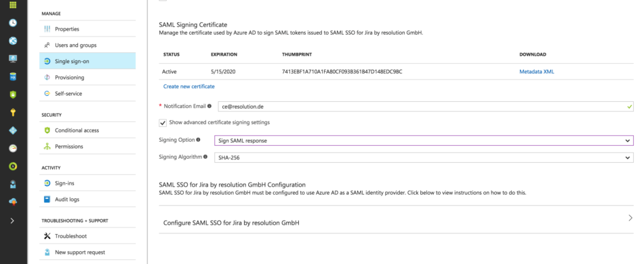Click the Troubleshoot wrench icon
Screen dimensions: 644x264
pyautogui.click(x=47, y=236)
